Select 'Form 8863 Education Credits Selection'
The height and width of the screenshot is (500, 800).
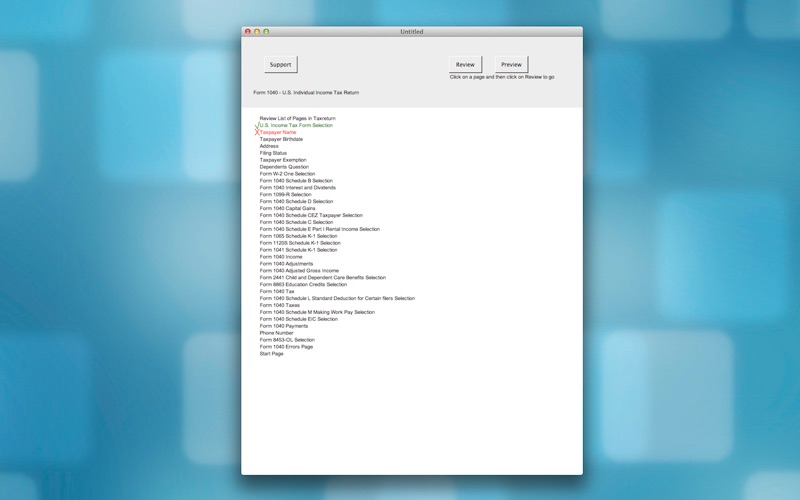(303, 285)
